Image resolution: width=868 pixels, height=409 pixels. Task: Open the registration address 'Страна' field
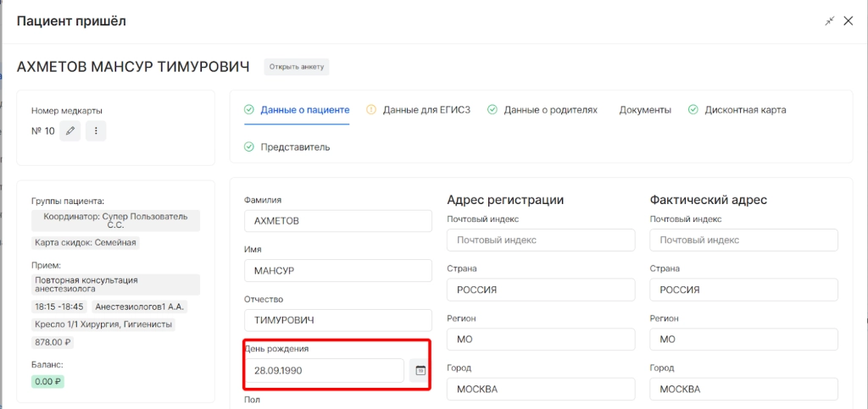541,290
